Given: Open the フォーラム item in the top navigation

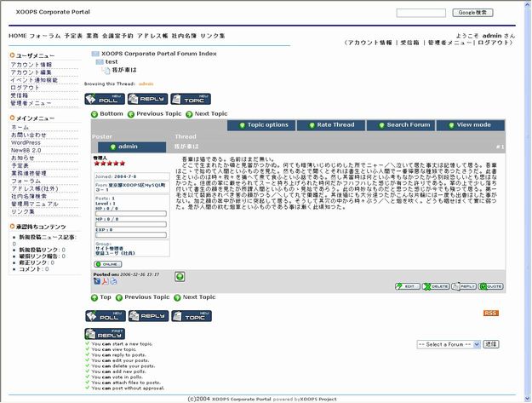Looking at the screenshot, I should (x=45, y=36).
